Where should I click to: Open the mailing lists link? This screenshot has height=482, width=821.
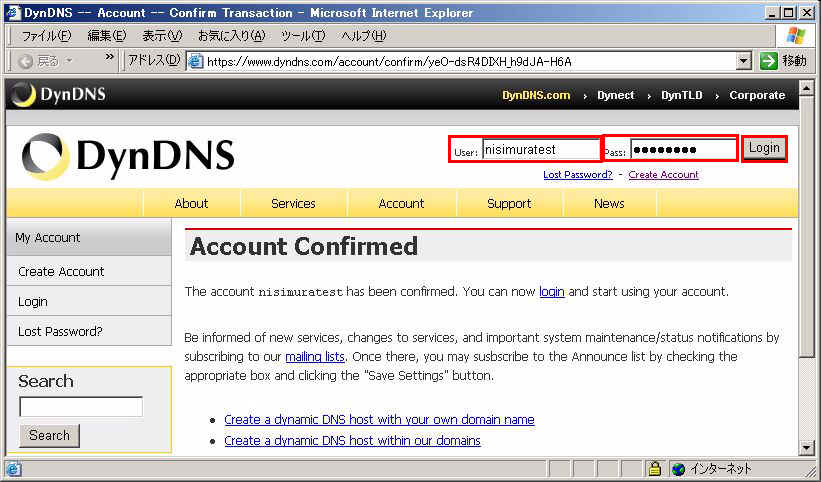pyautogui.click(x=315, y=357)
